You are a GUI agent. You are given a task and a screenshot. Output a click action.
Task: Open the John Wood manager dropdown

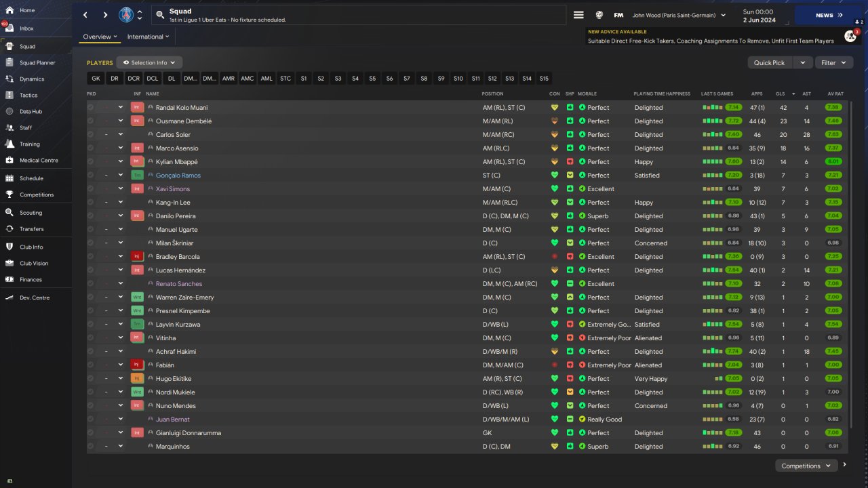click(x=679, y=15)
